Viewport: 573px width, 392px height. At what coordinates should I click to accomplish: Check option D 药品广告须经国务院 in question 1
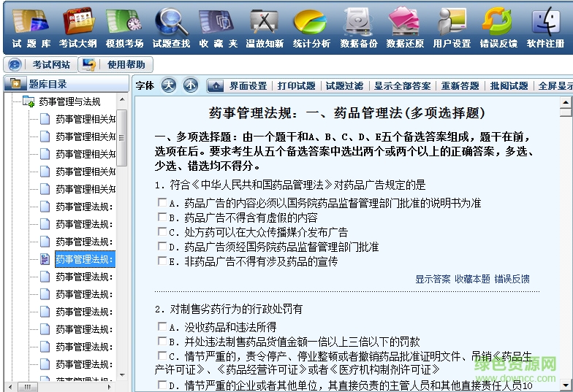tap(162, 246)
